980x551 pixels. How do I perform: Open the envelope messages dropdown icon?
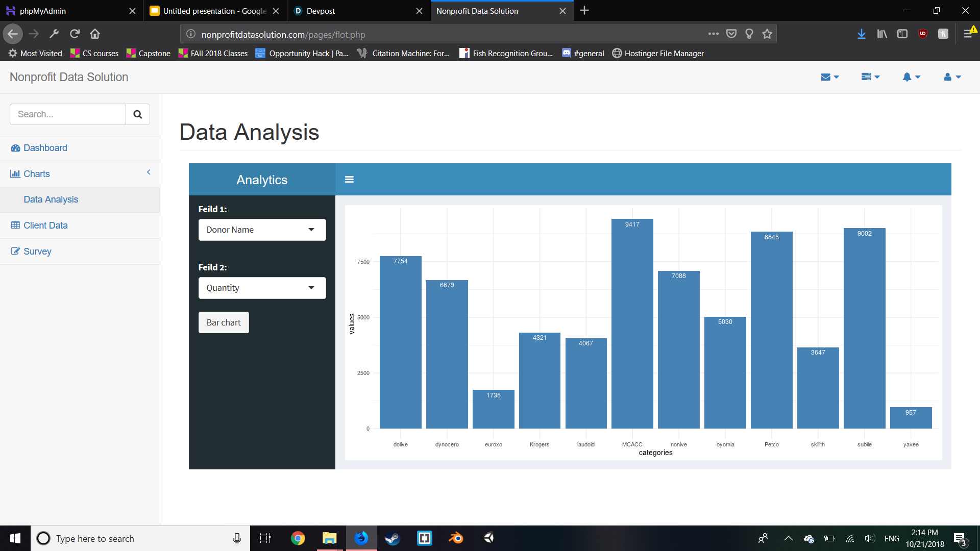(x=829, y=77)
